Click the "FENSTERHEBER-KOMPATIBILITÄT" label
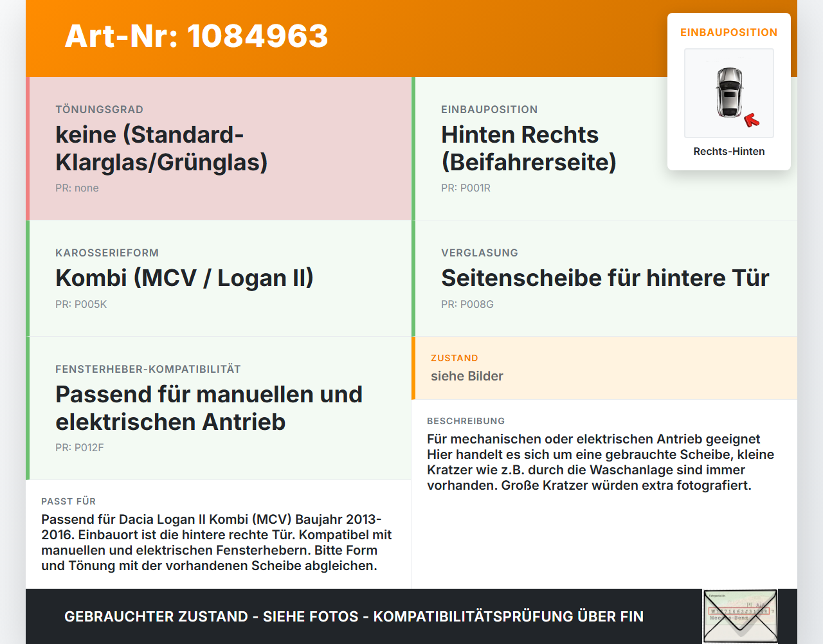Screen dimensions: 823x644 (148, 369)
